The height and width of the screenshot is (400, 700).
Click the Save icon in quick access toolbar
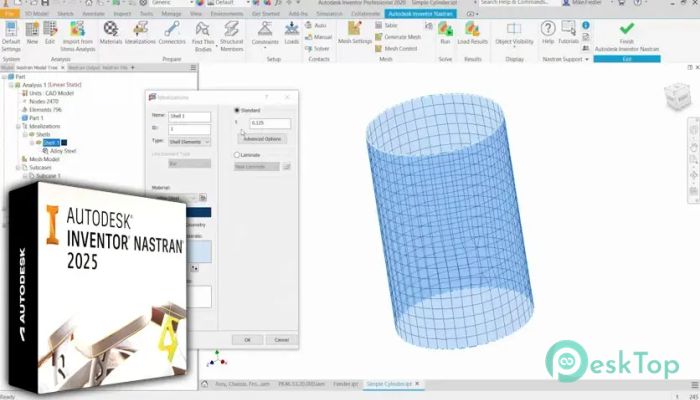[46, 3]
